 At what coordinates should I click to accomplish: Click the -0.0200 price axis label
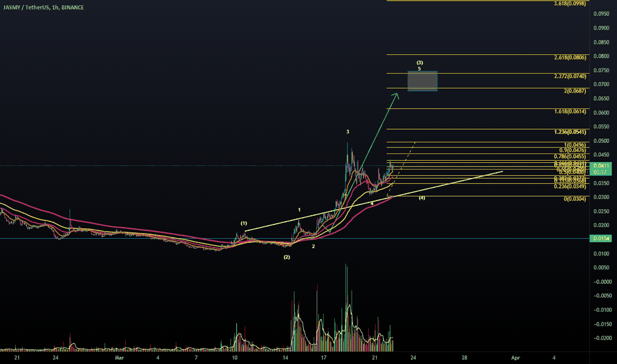pyautogui.click(x=602, y=338)
